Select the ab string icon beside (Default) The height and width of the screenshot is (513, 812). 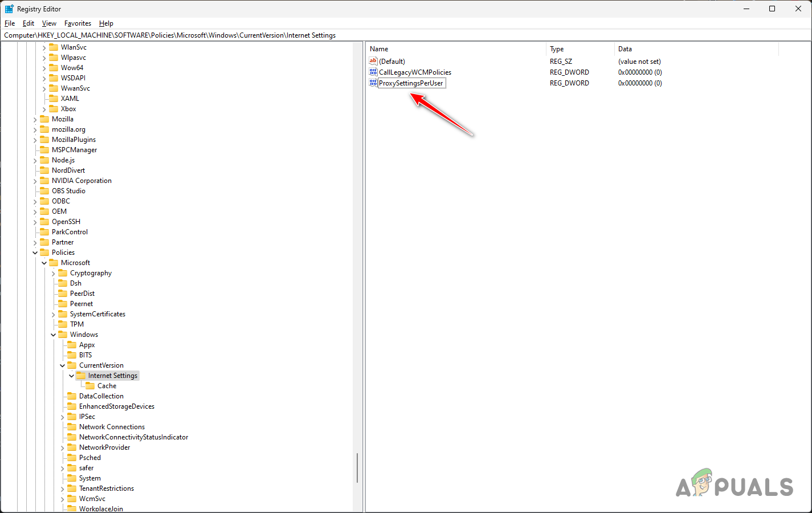click(x=374, y=61)
